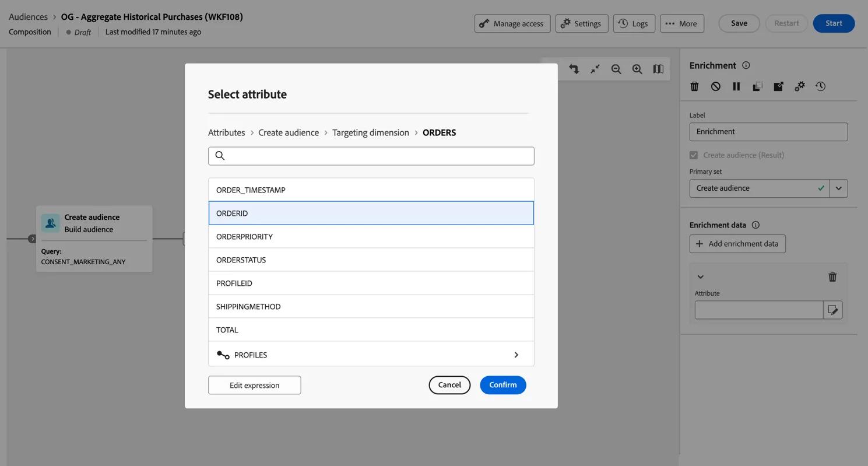Start the composition
Image resolution: width=868 pixels, height=466 pixels.
834,23
